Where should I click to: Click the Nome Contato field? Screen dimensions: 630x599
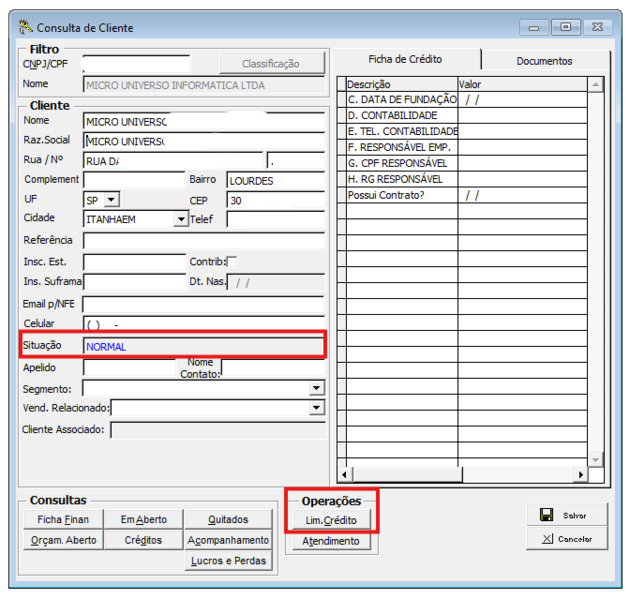tap(273, 368)
